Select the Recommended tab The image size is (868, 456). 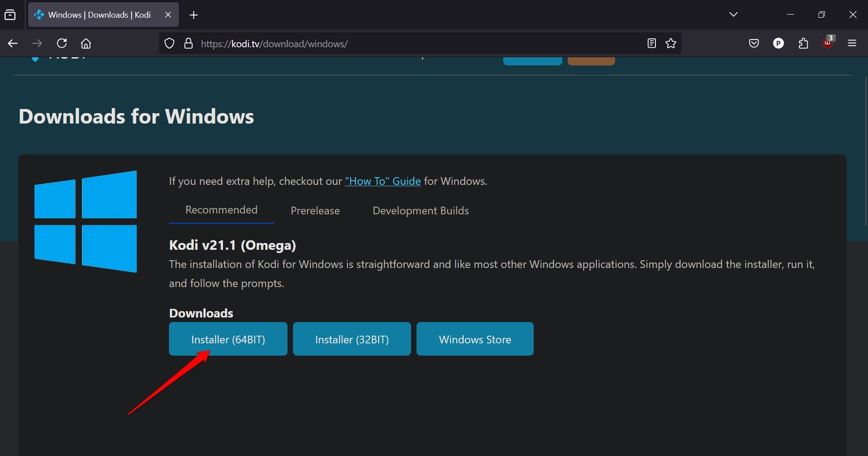pyautogui.click(x=221, y=210)
